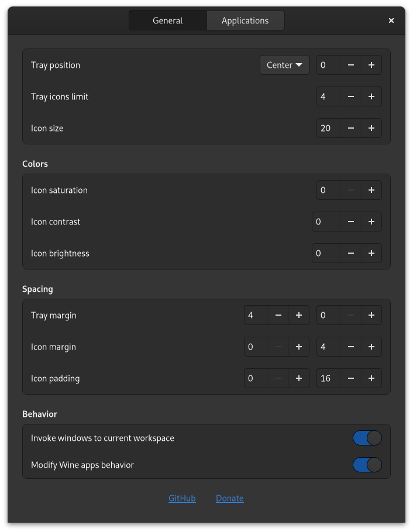
Task: Decrease the Tray position offset value
Action: (350, 65)
